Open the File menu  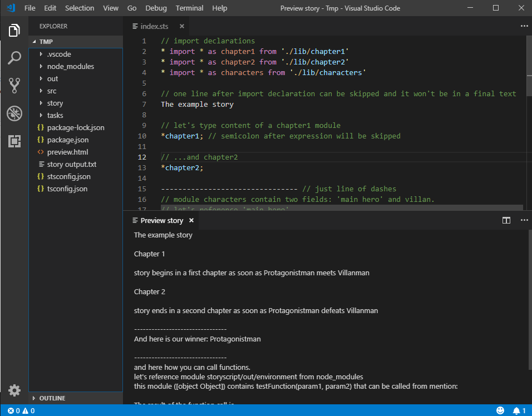pyautogui.click(x=30, y=8)
